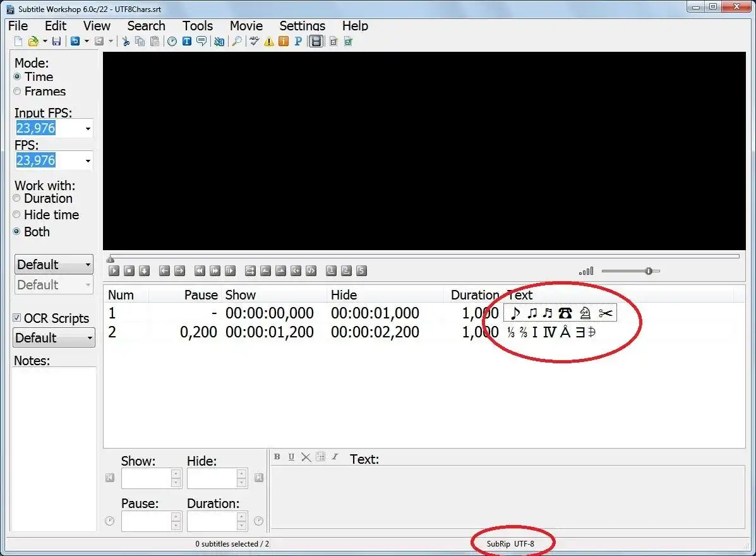The width and height of the screenshot is (756, 556).
Task: Toggle video preview mode icon
Action: coord(316,41)
